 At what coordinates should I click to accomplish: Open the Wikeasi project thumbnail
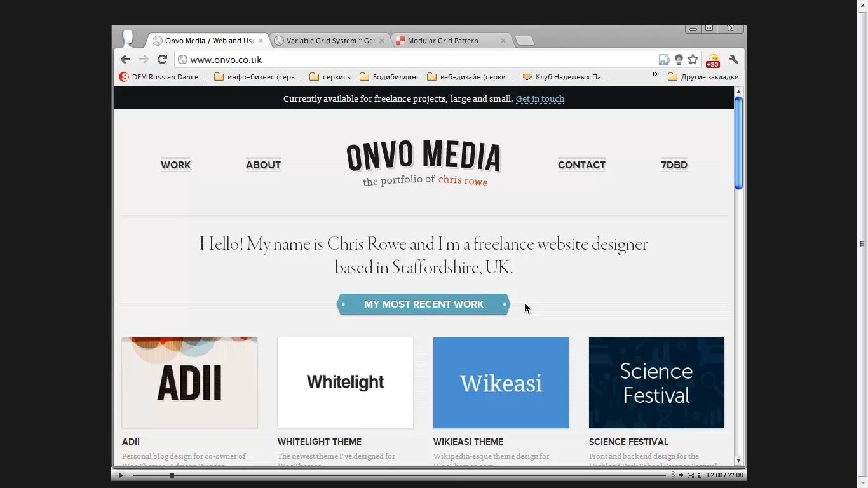[501, 383]
